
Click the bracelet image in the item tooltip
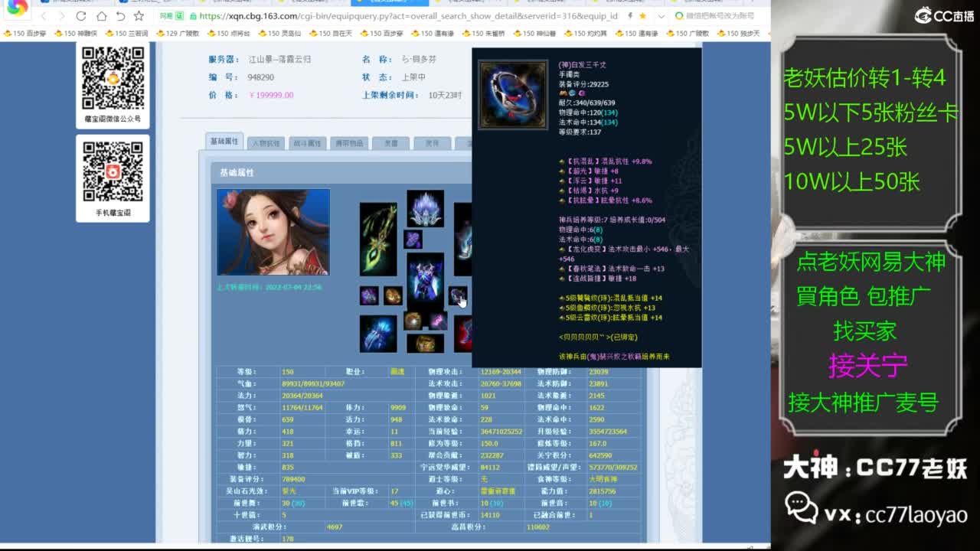(513, 95)
